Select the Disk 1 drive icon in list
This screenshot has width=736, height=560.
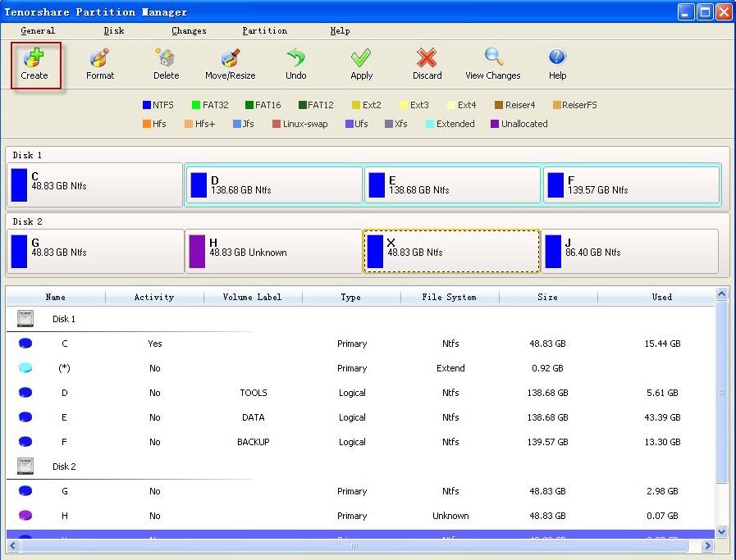25,318
